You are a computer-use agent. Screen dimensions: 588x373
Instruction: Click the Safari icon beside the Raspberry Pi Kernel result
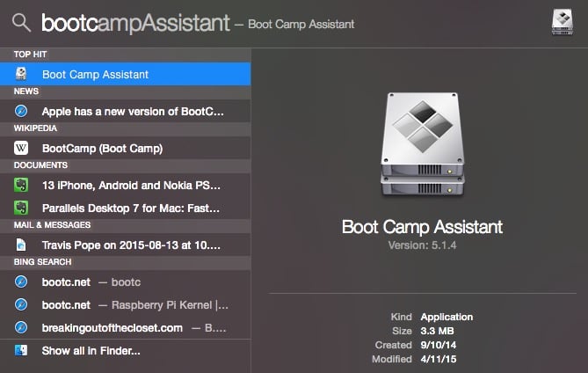point(21,304)
